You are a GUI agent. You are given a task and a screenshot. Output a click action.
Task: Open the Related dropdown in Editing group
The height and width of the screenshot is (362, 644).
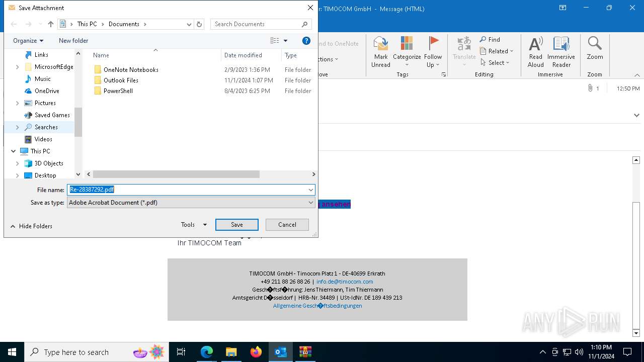(497, 51)
